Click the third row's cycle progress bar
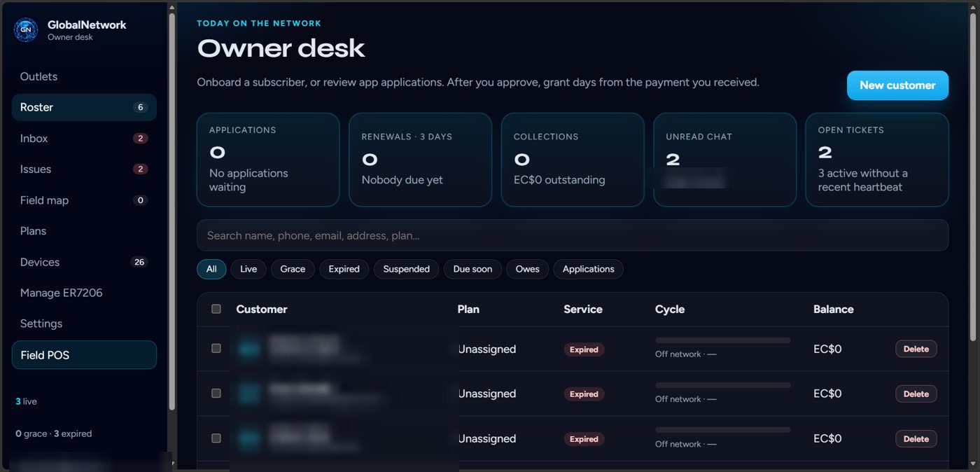Screen dimensions: 980x472 pos(723,430)
